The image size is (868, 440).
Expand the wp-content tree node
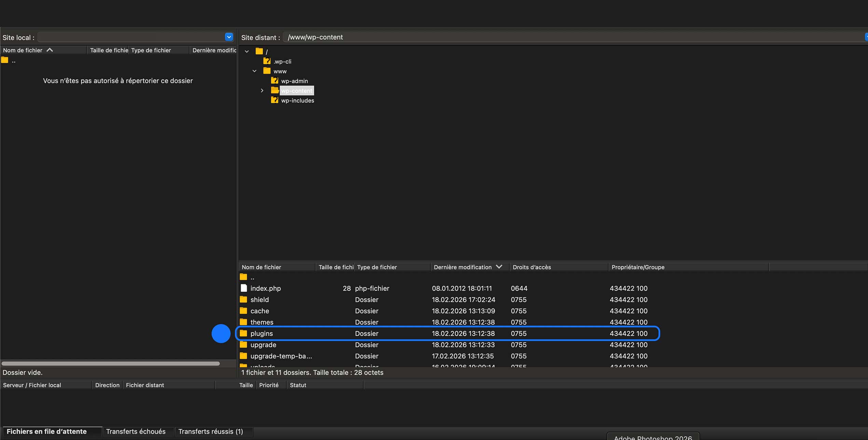[262, 91]
